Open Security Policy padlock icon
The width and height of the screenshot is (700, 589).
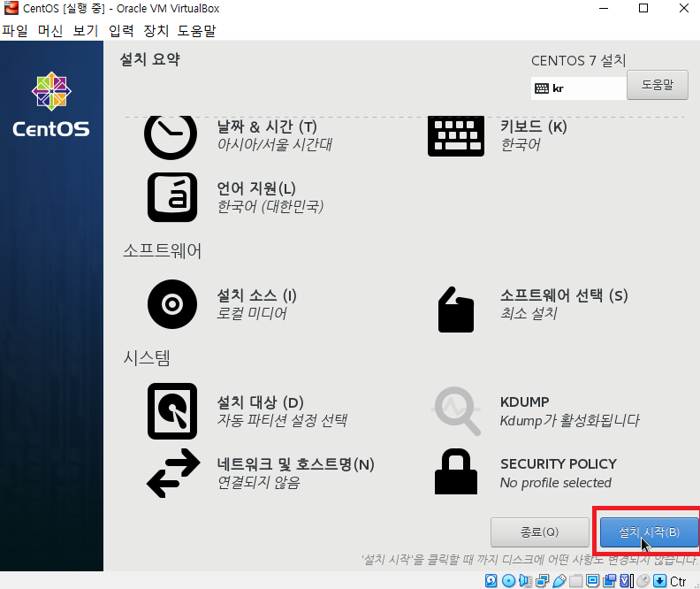(456, 471)
